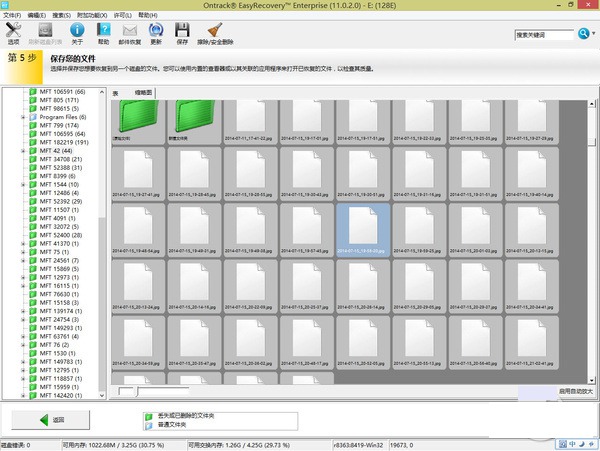600x451 pixels.
Task: Open the About info icon
Action: tap(77, 30)
